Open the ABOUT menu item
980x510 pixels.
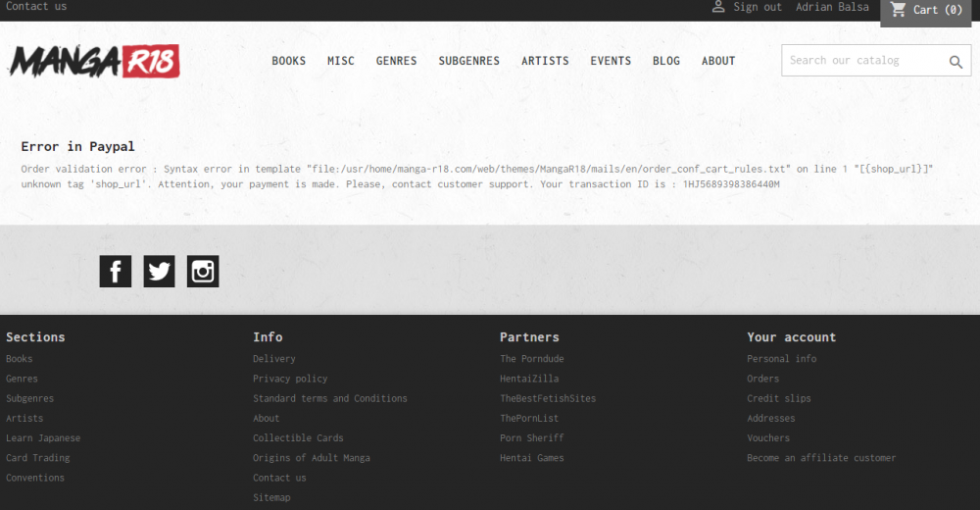[x=718, y=61]
